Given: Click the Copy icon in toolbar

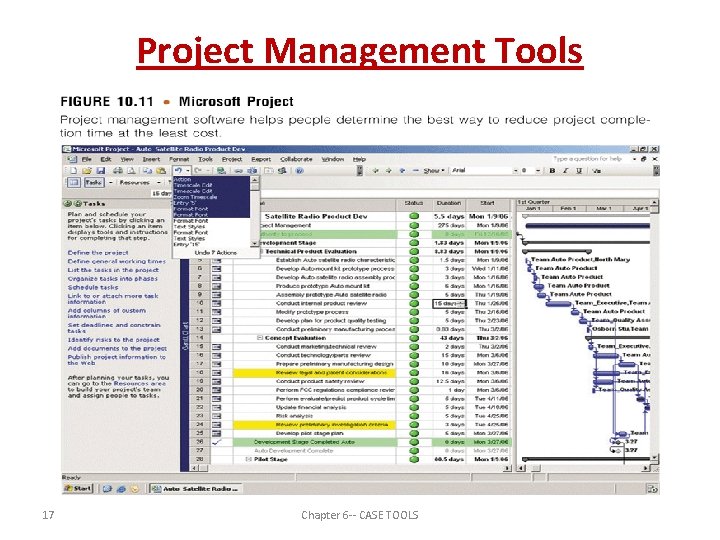Looking at the screenshot, I should click(147, 171).
